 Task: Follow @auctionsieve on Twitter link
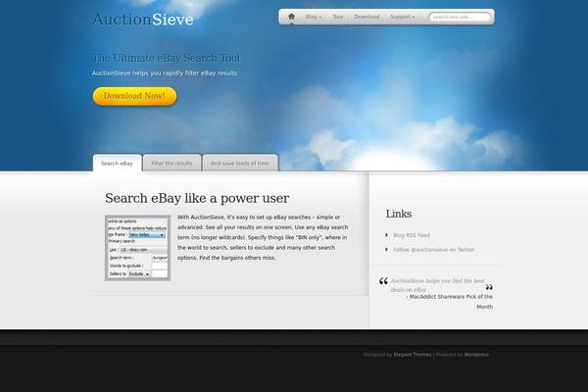(x=433, y=250)
